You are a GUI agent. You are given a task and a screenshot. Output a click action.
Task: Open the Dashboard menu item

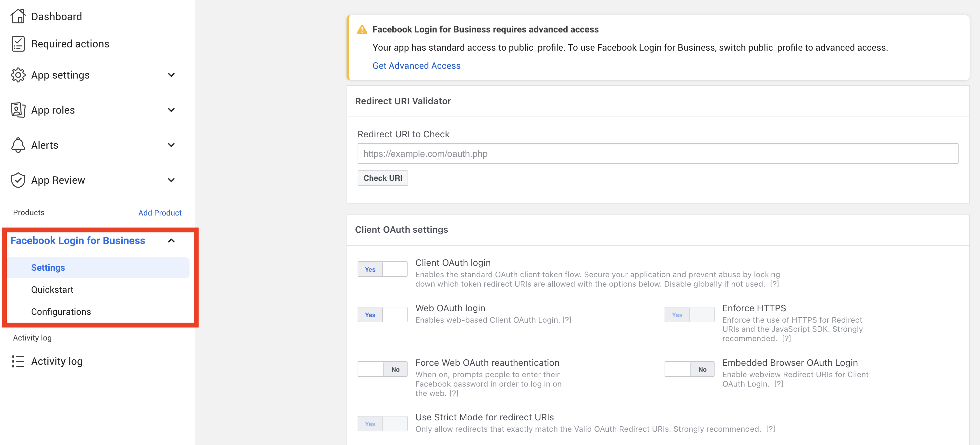[x=56, y=16]
